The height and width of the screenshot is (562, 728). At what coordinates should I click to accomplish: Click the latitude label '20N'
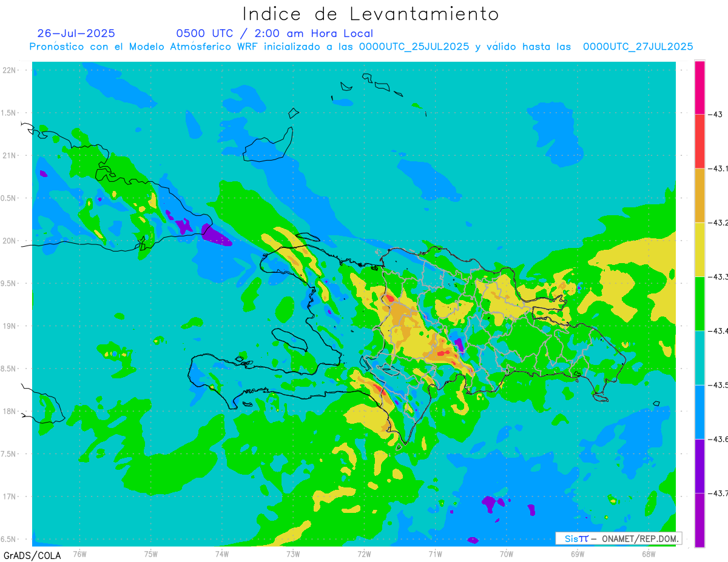pos(9,241)
